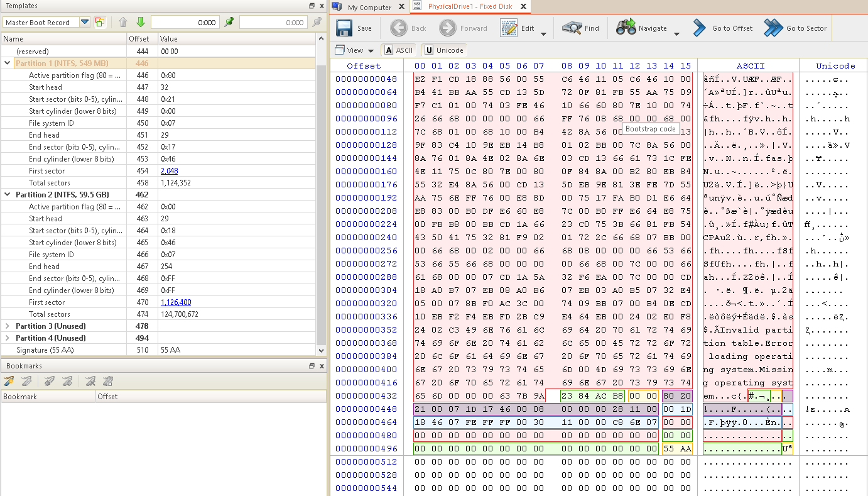Collapse the Partition 2 tree node
Viewport: 868px width, 496px height.
[8, 195]
